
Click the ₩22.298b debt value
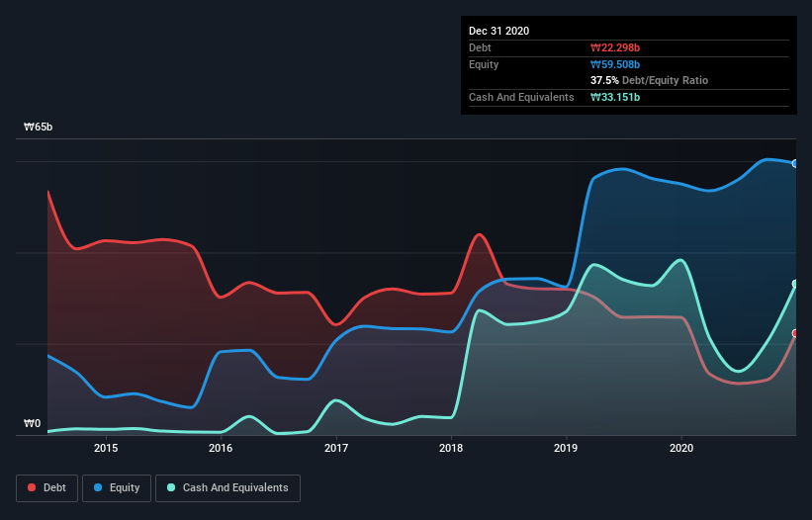pos(615,47)
